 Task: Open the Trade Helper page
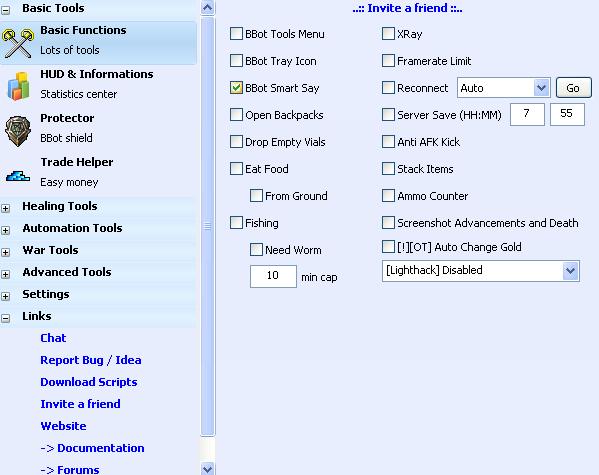(x=99, y=175)
